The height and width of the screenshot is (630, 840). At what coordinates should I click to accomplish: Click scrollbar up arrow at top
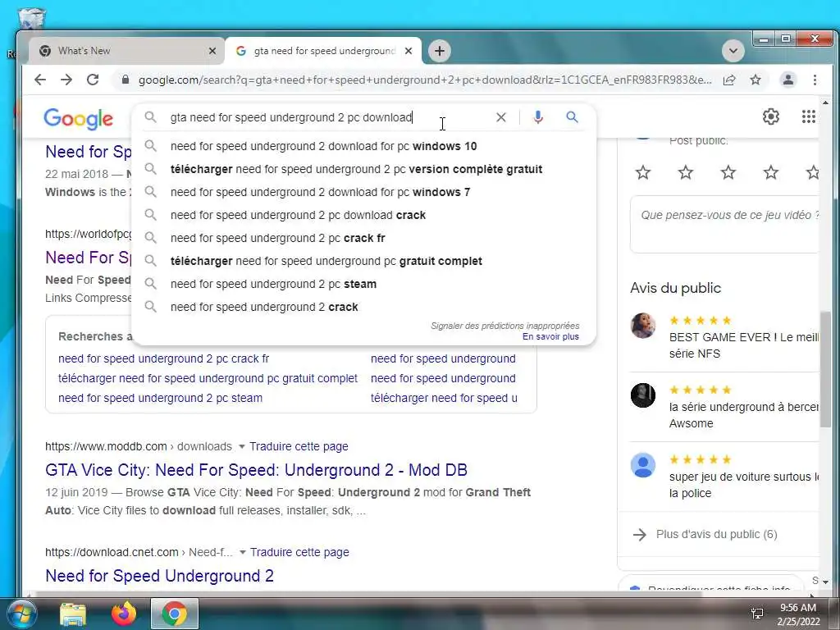coord(825,102)
